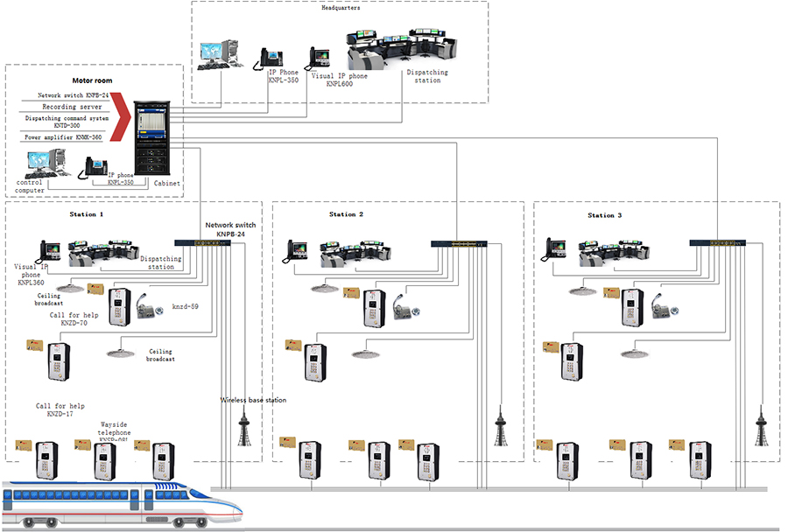Select the Recording server label
The height and width of the screenshot is (532, 788).
click(67, 106)
